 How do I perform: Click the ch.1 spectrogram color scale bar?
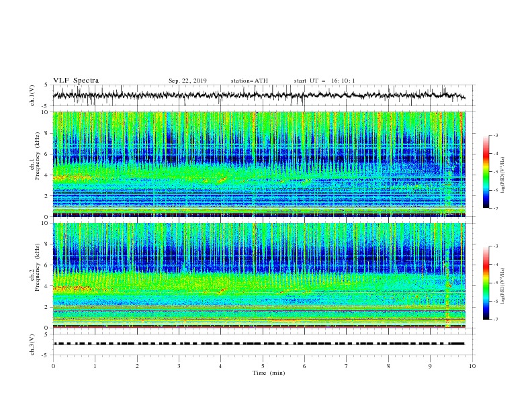point(486,172)
